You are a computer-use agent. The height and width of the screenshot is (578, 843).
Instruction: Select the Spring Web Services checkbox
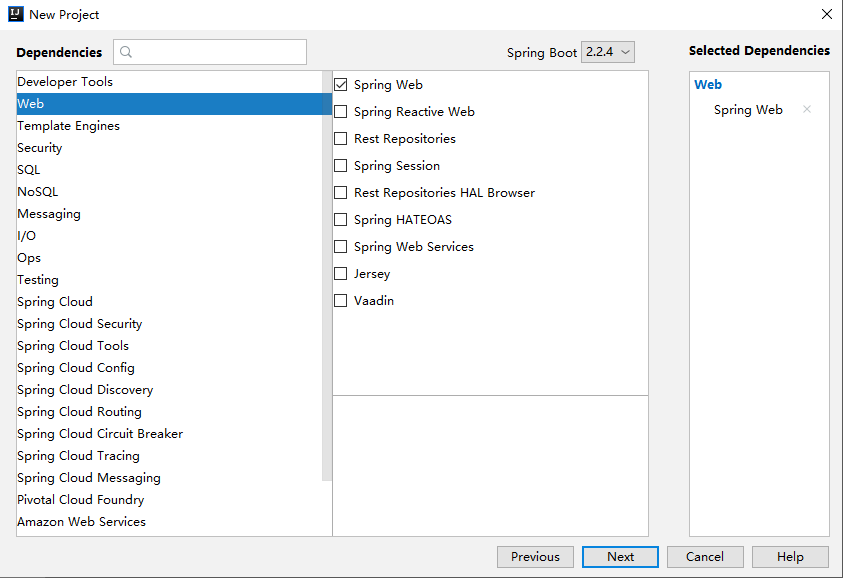[340, 246]
